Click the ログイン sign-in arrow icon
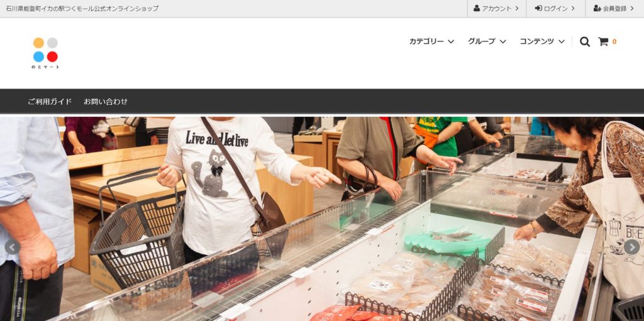This screenshot has width=644, height=321. (x=538, y=8)
